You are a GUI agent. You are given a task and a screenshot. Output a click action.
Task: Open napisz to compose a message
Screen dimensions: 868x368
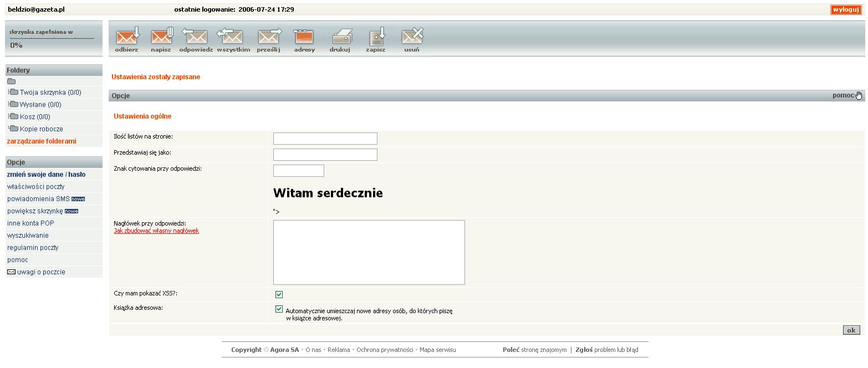pyautogui.click(x=161, y=37)
